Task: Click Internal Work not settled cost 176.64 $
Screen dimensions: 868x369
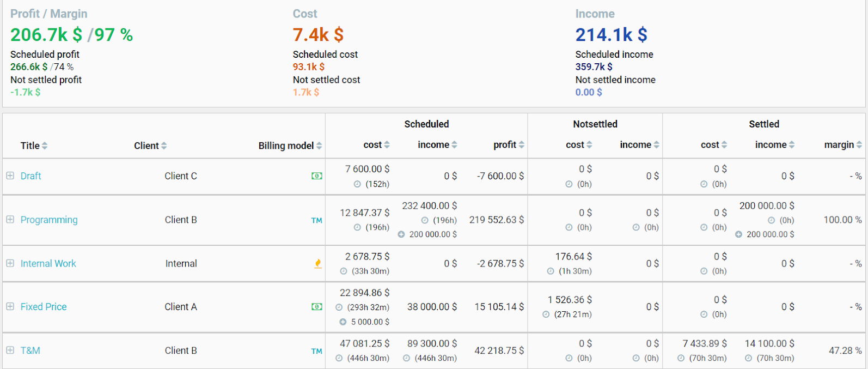Action: [x=573, y=256]
